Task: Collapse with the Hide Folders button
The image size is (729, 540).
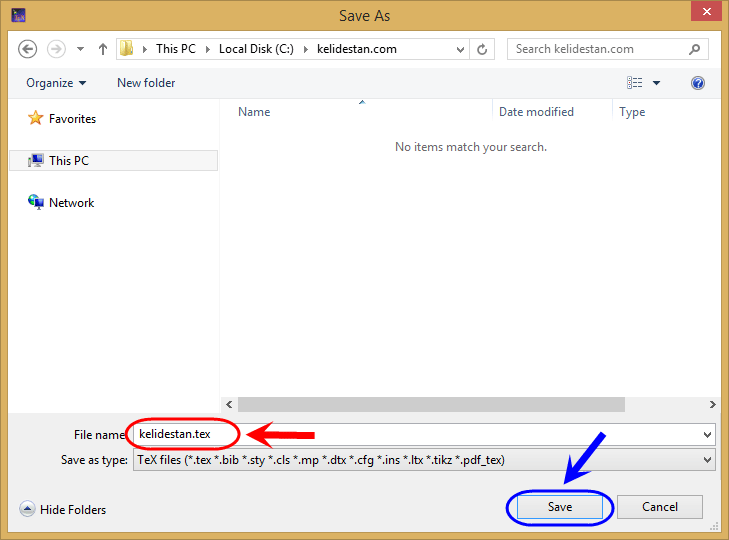Action: click(x=63, y=510)
